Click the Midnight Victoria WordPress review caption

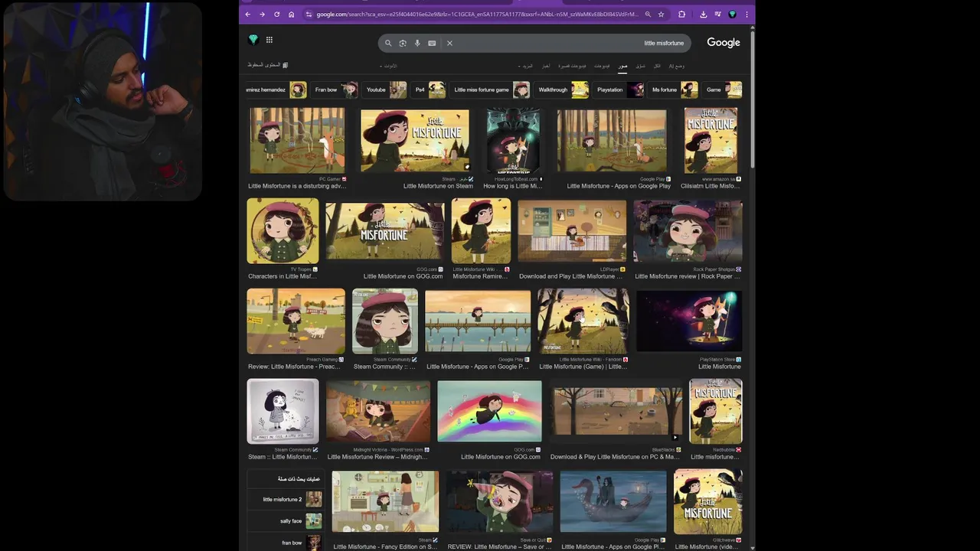tap(377, 457)
